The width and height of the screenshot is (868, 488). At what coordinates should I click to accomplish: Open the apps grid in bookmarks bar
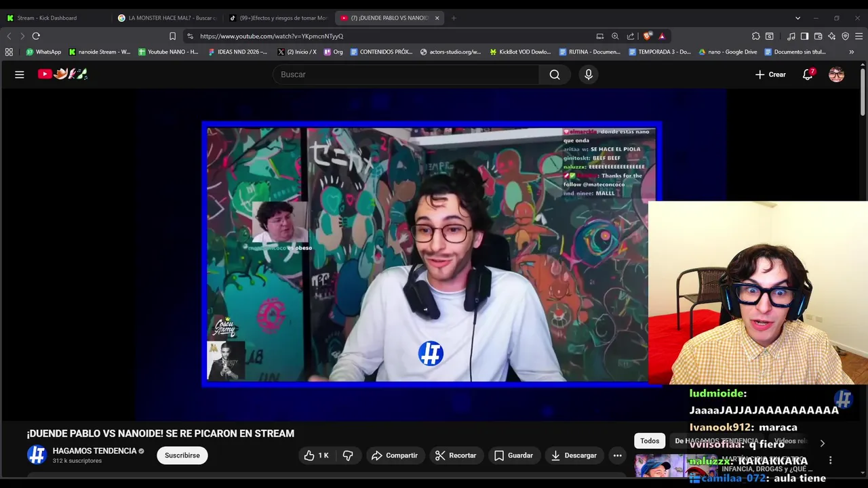coord(9,52)
